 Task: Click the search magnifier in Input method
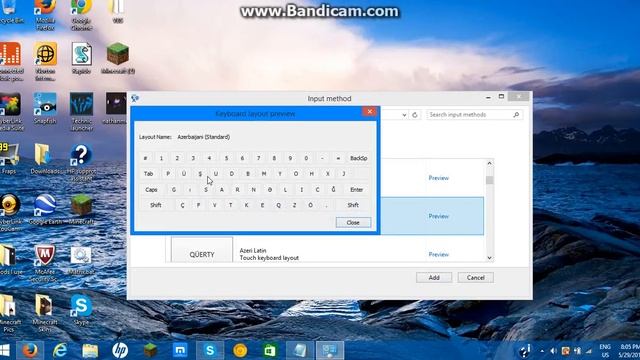click(x=516, y=115)
